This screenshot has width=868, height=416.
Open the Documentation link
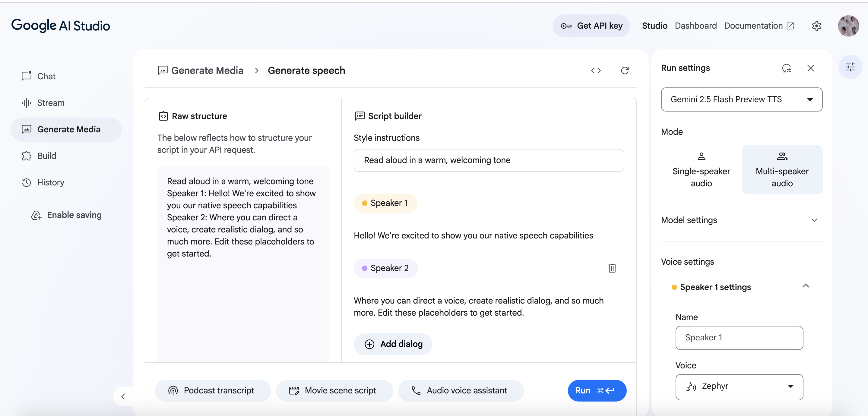759,26
